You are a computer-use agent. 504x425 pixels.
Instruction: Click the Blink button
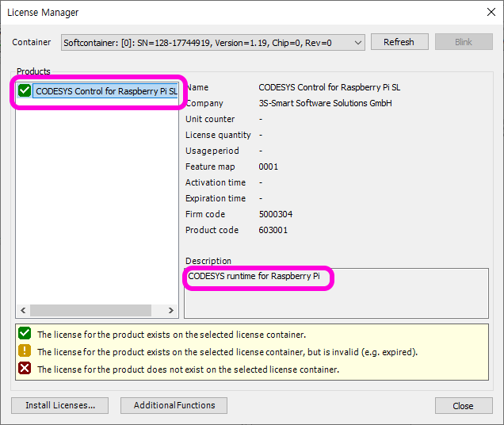pyautogui.click(x=463, y=42)
